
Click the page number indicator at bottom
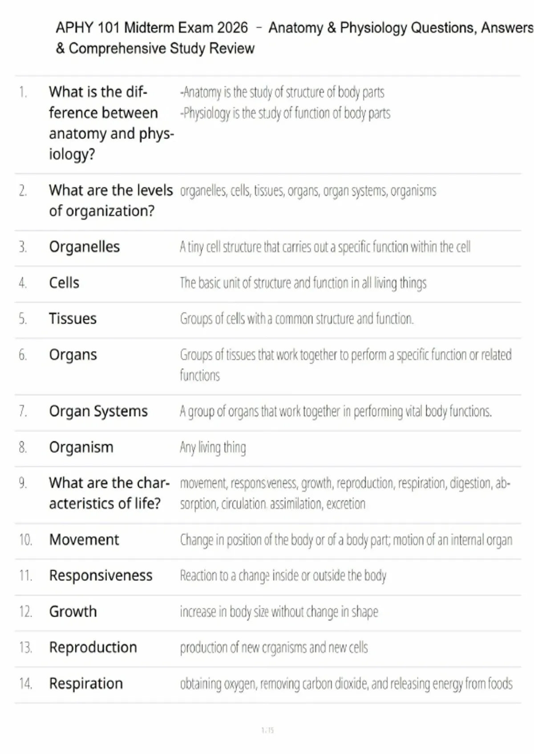point(267,730)
